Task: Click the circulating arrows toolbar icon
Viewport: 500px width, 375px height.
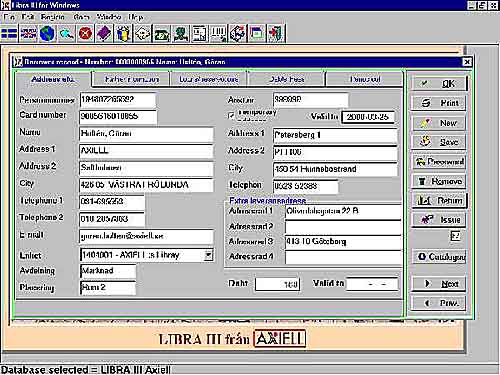Action: (237, 34)
